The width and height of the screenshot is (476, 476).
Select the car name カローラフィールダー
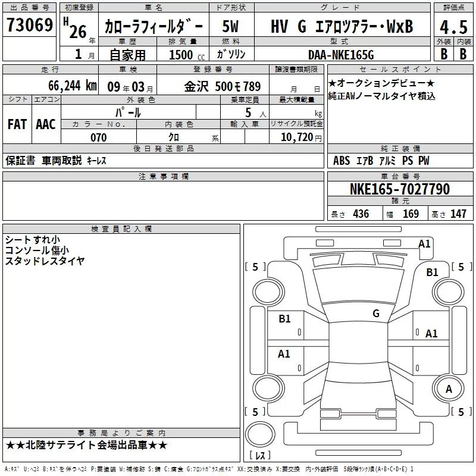(x=154, y=27)
